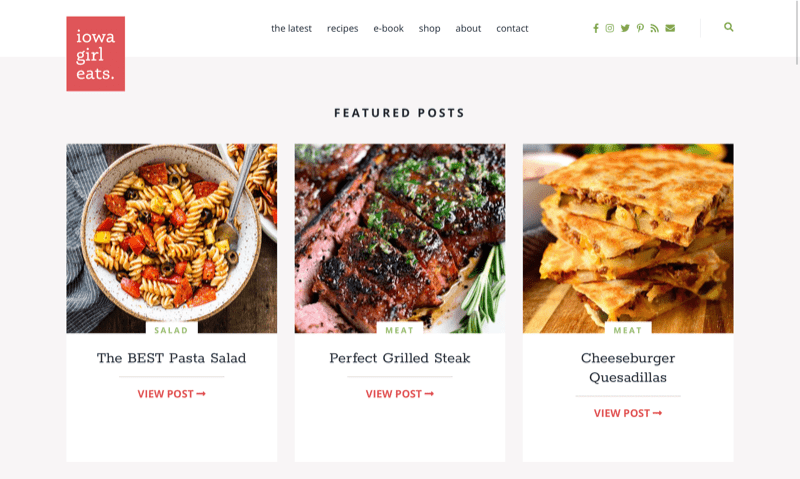This screenshot has width=800, height=479.
Task: Open site search magnifier icon
Action: (x=729, y=27)
